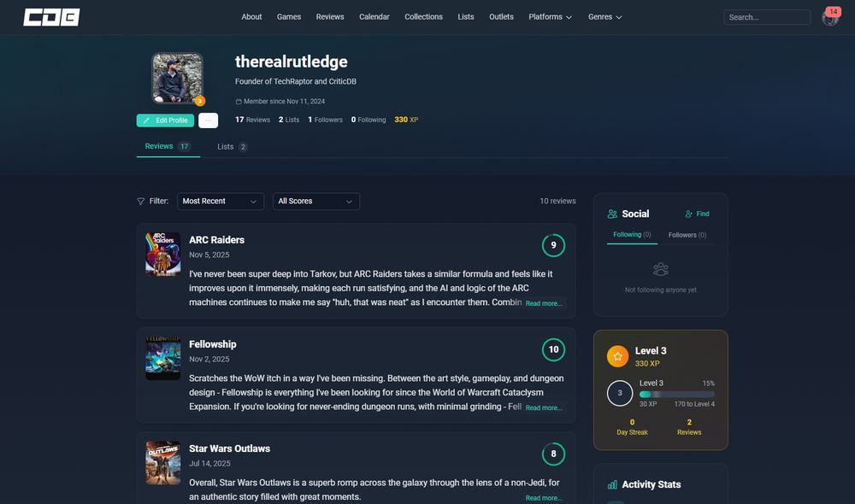The image size is (855, 504).
Task: Switch to the Reviews 17 profile tab
Action: click(x=168, y=147)
